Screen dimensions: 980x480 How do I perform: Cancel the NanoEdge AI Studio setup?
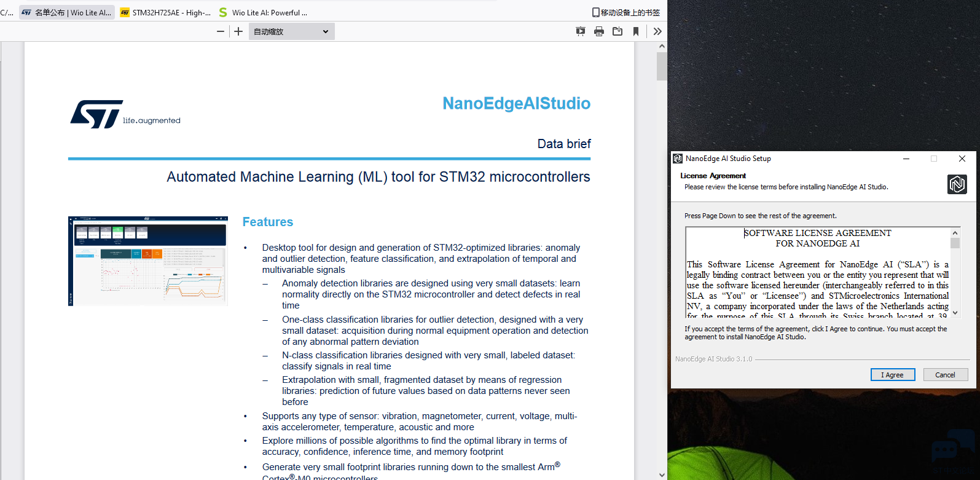point(946,375)
